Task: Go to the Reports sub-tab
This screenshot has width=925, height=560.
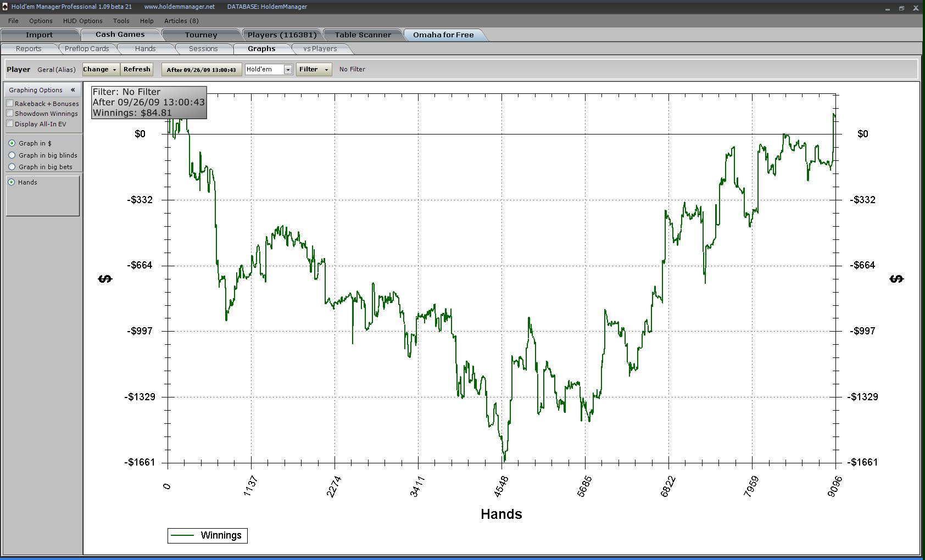Action: coord(29,49)
